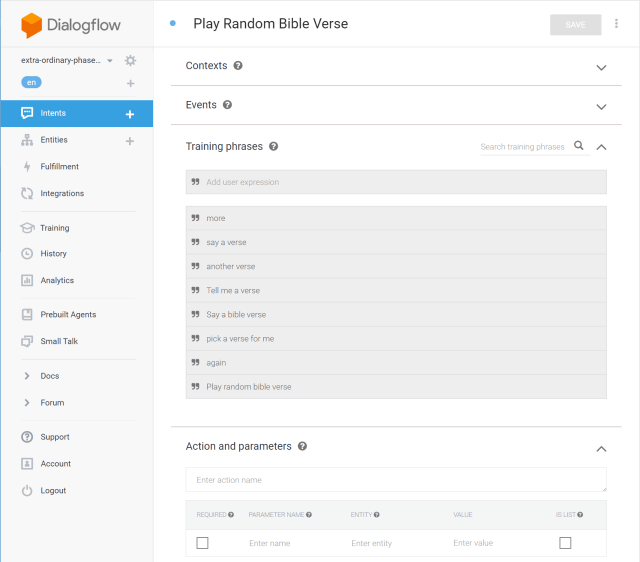This screenshot has height=562, width=640.
Task: Open Integrations from the sidebar
Action: click(x=62, y=194)
